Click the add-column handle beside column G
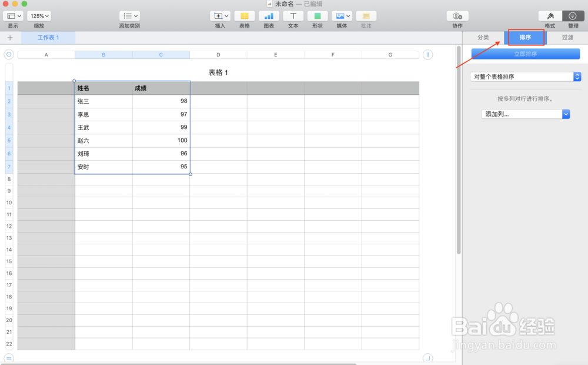588x365 pixels. pyautogui.click(x=427, y=54)
